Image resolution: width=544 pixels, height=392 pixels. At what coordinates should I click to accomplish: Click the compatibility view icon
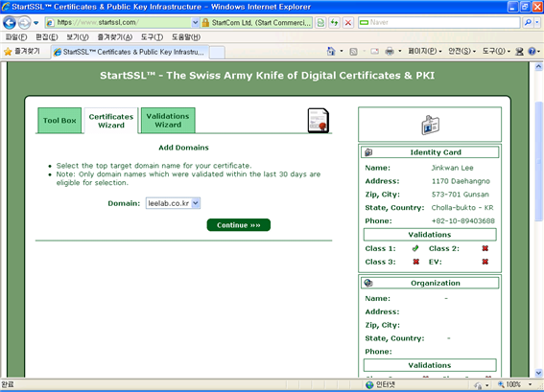[x=320, y=23]
